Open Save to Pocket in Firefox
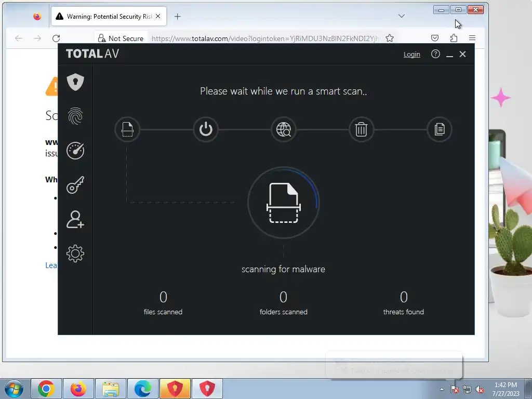Viewport: 532px width, 399px height. [x=435, y=38]
